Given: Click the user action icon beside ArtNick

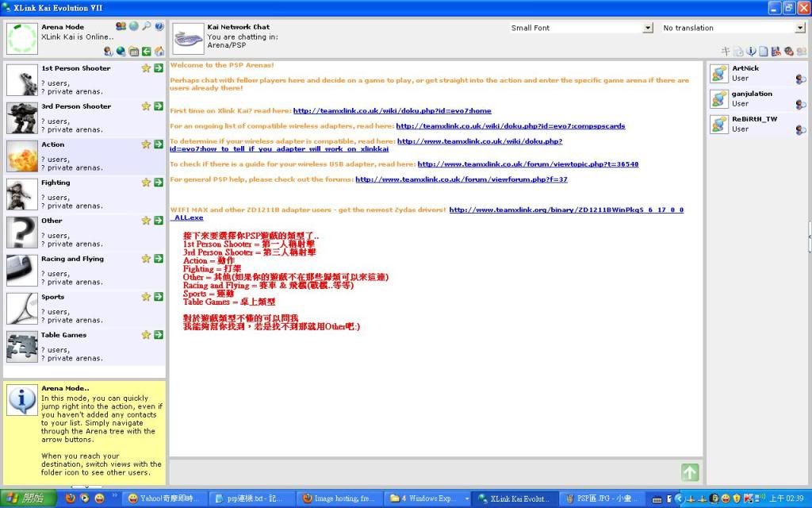Looking at the screenshot, I should pos(801,79).
